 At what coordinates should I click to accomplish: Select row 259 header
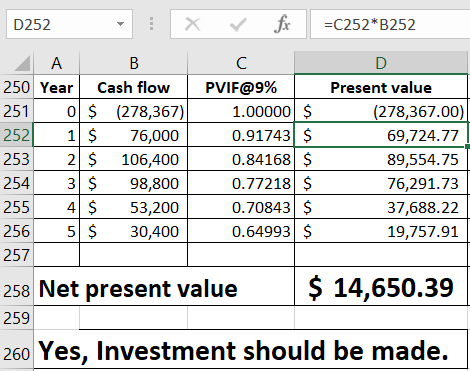17,318
